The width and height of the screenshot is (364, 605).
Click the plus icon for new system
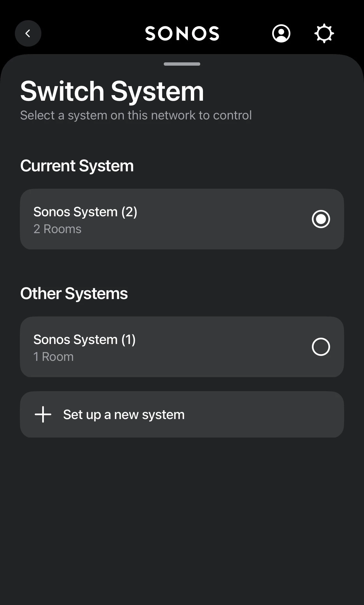[43, 414]
